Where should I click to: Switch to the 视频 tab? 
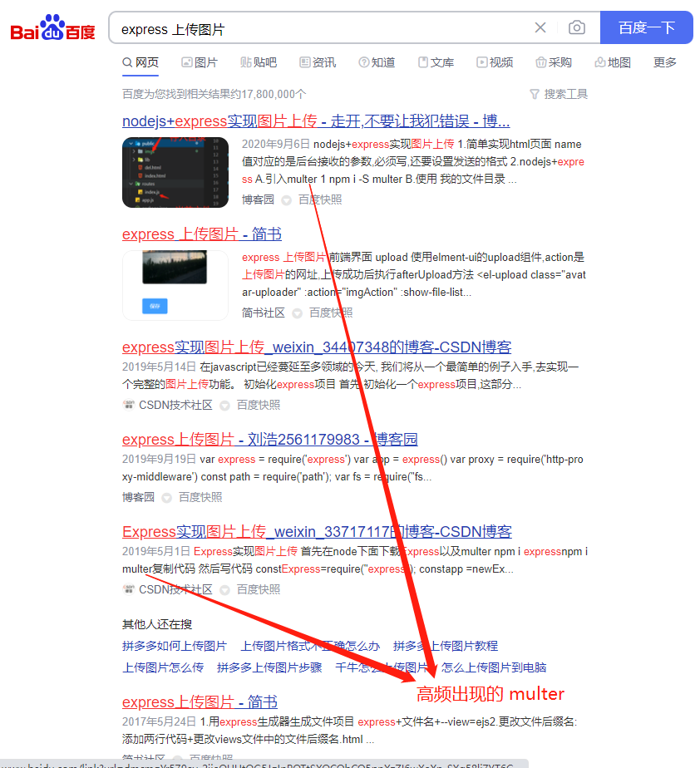(495, 62)
